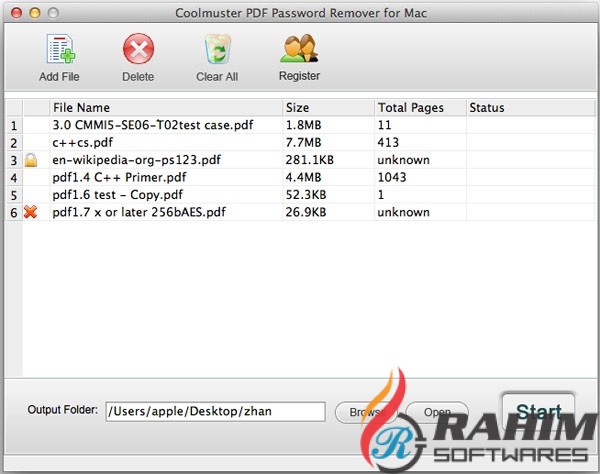Click the Add File label text

(59, 77)
